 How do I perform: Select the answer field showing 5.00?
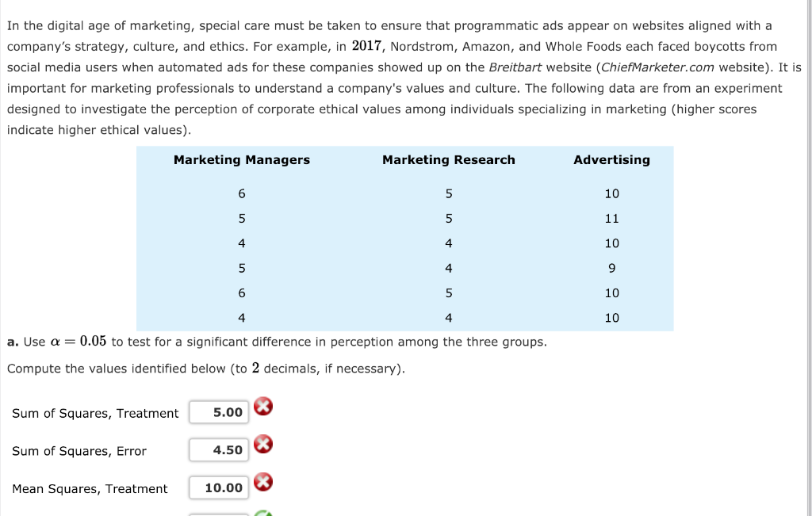[219, 412]
